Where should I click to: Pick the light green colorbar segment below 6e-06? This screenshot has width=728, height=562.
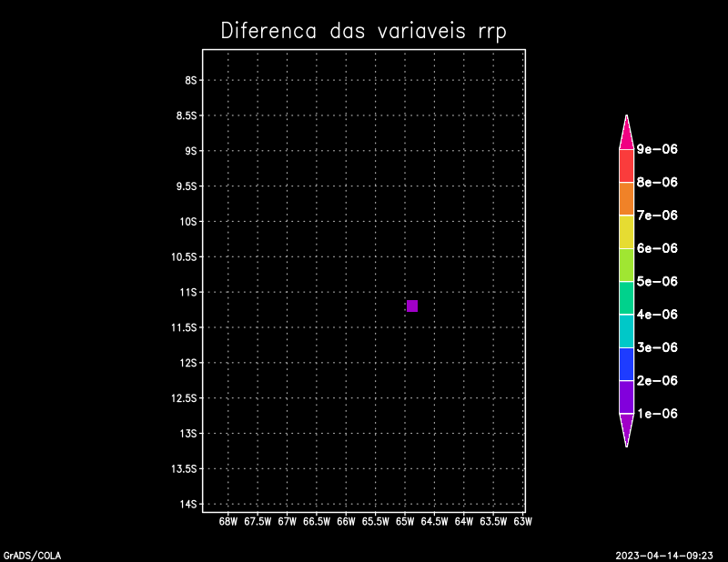[626, 265]
